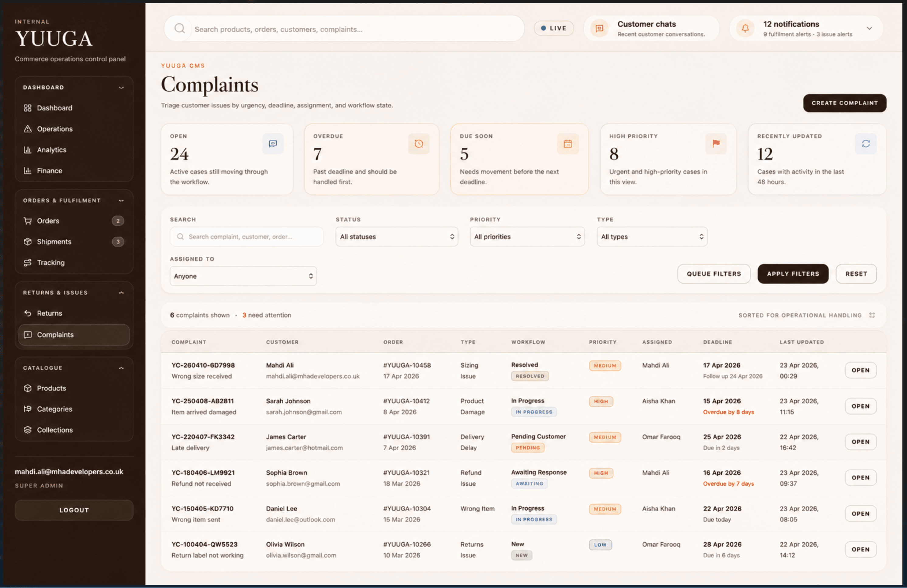This screenshot has width=907, height=588.
Task: Click the Due Soon calendar icon
Action: click(568, 144)
